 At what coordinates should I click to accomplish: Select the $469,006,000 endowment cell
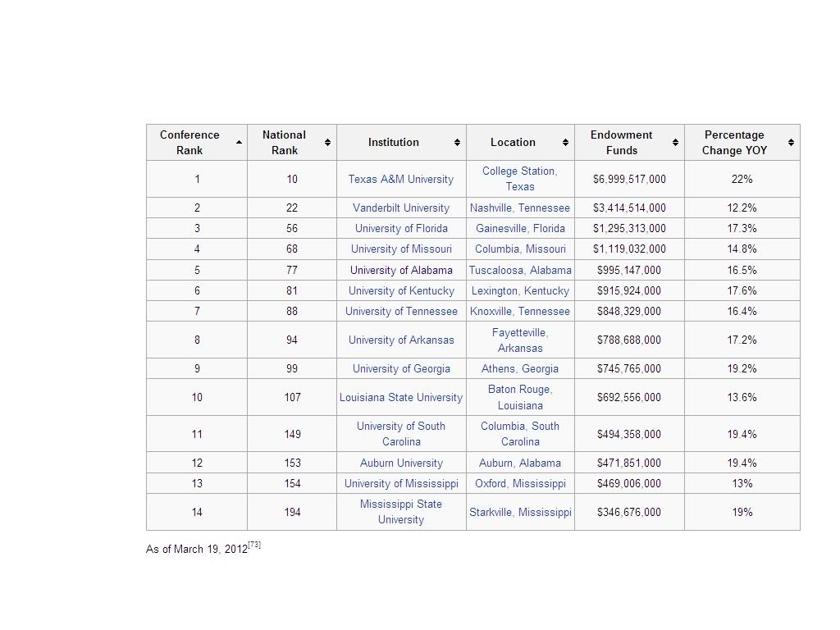[629, 484]
